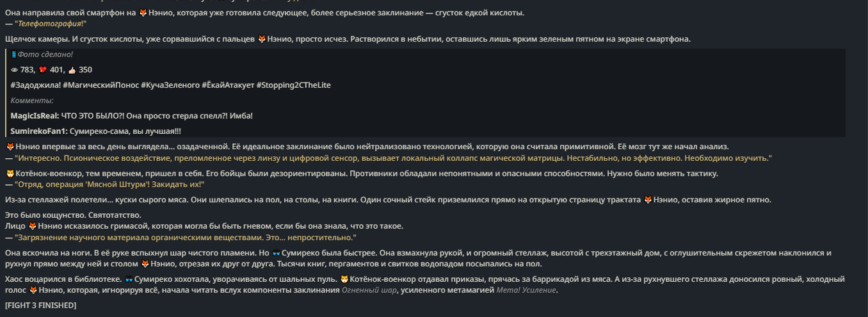Click fox emoji after "смартфон на"
The height and width of the screenshot is (317, 868).
(143, 13)
